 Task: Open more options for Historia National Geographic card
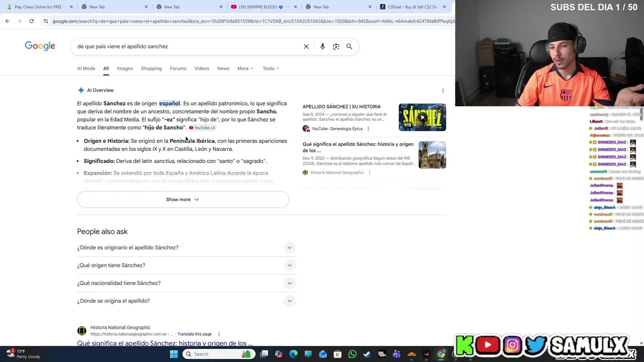369,172
